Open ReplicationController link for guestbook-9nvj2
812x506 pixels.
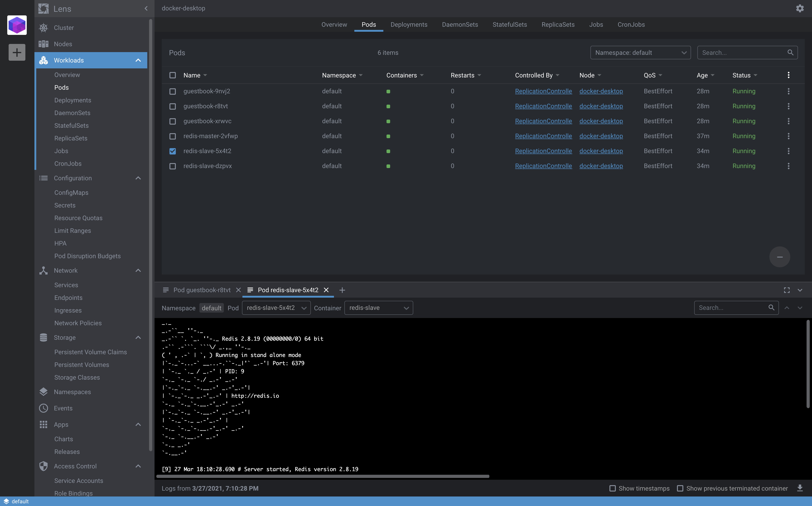point(543,91)
